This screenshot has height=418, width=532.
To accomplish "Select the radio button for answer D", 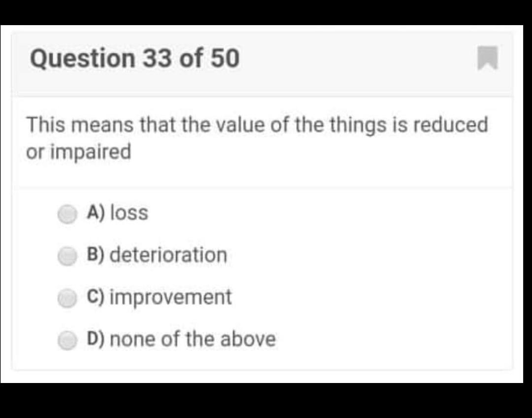I will 67,339.
